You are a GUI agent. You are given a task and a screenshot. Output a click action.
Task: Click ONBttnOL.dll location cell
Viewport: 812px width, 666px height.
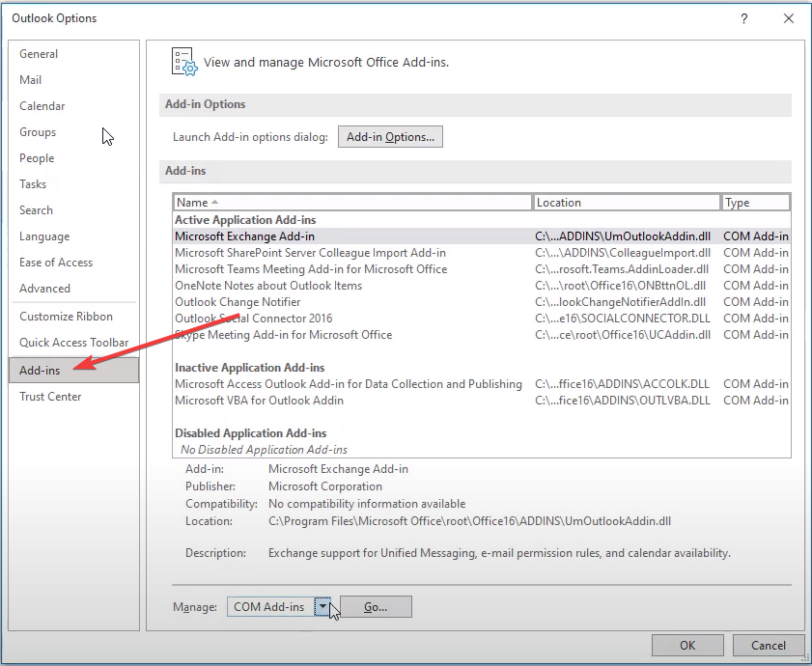621,286
